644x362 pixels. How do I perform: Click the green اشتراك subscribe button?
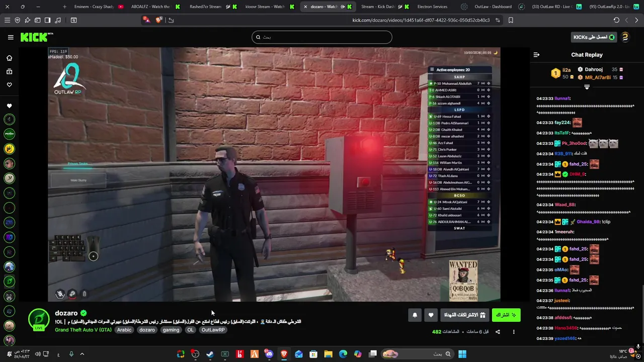point(506,315)
